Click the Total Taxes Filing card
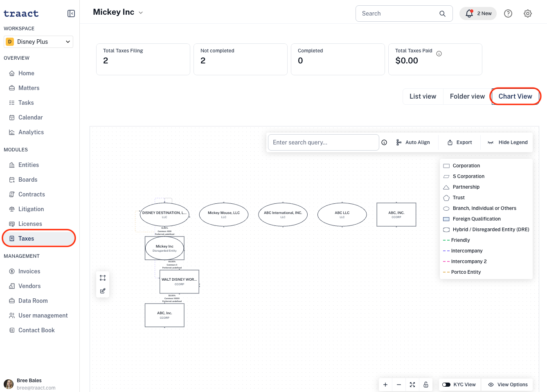547x392 pixels. (143, 59)
